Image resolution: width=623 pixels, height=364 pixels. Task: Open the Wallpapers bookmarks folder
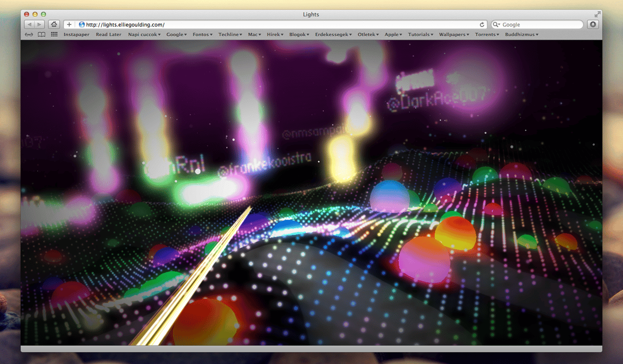point(454,35)
